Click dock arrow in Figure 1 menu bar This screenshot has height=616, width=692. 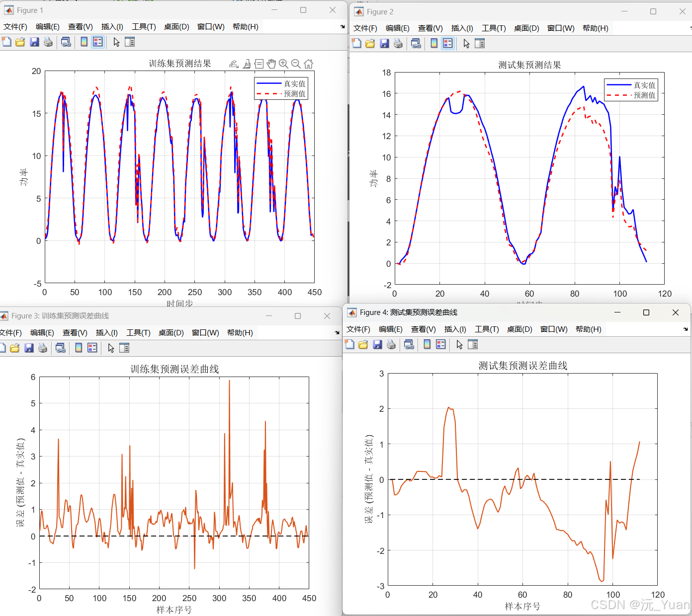click(343, 27)
